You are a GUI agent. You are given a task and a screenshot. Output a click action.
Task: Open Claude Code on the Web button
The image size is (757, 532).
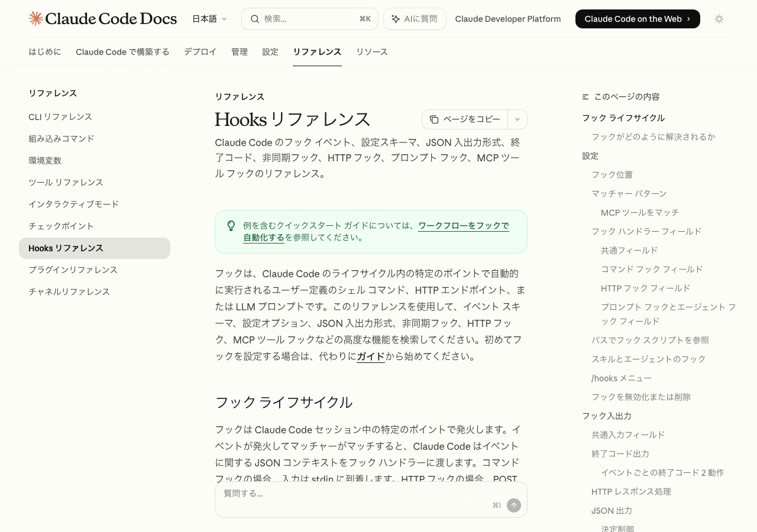click(637, 19)
